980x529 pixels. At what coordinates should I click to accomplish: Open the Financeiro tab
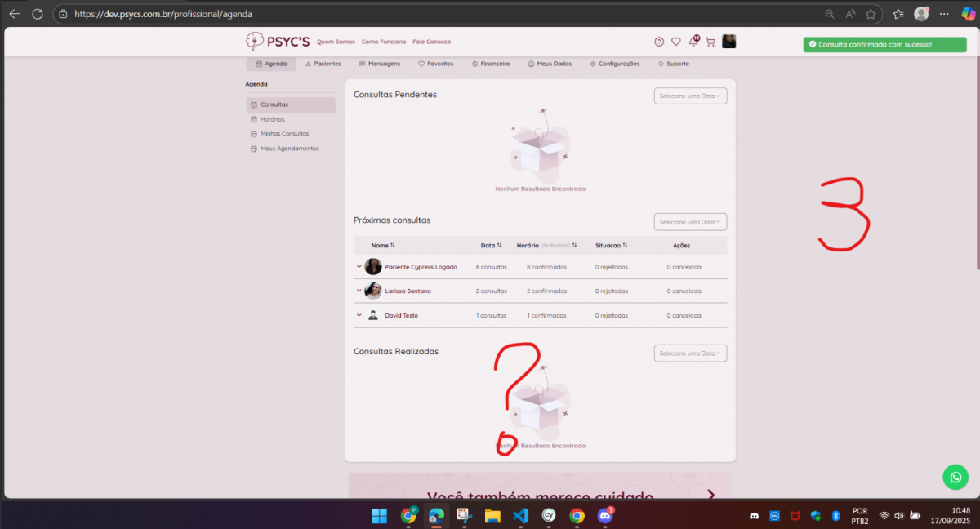[491, 64]
